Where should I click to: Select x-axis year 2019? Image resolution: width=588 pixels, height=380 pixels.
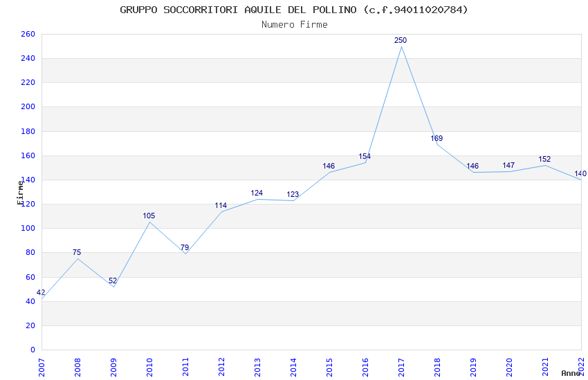pos(474,367)
